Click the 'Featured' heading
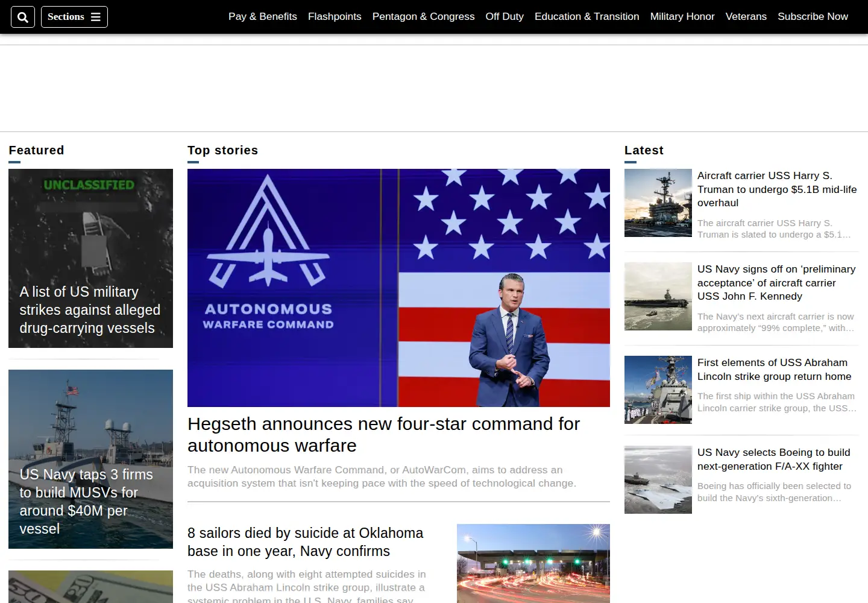 36,150
